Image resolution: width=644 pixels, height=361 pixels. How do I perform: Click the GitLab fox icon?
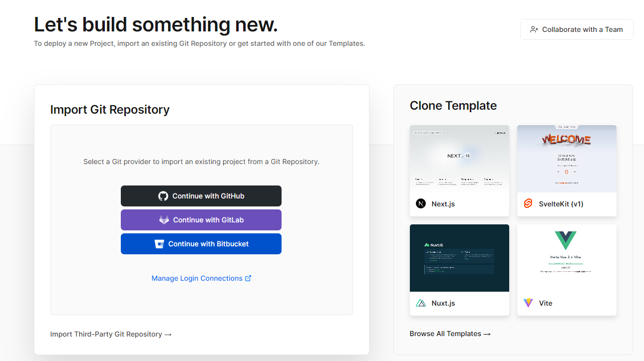tap(164, 220)
